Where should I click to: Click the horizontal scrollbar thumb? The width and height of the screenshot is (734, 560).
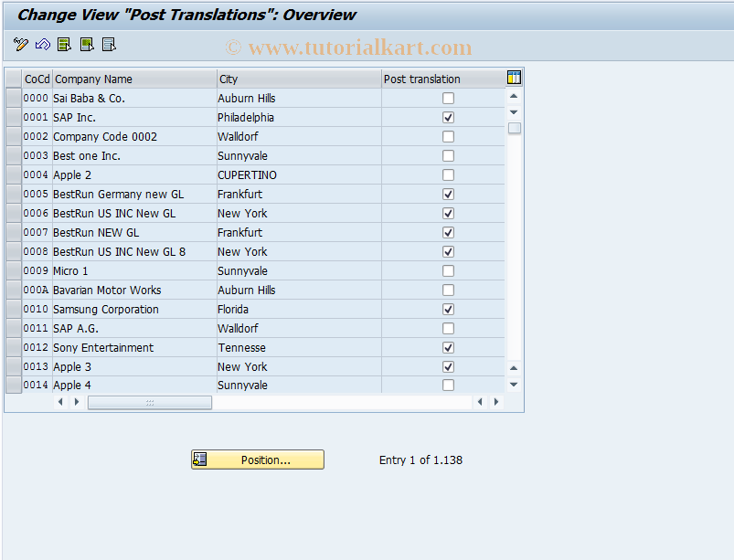pyautogui.click(x=150, y=402)
